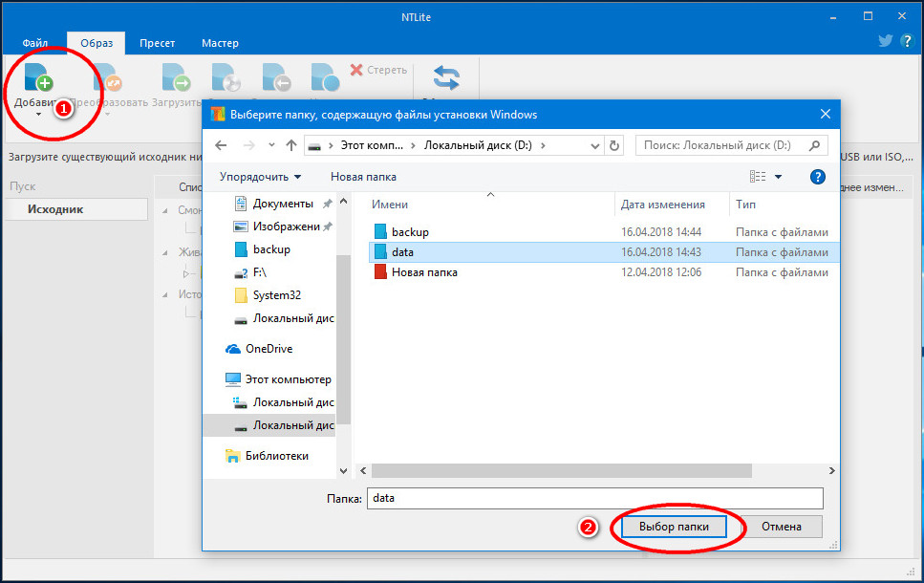Click the pin icon beside Изображения

[x=327, y=227]
